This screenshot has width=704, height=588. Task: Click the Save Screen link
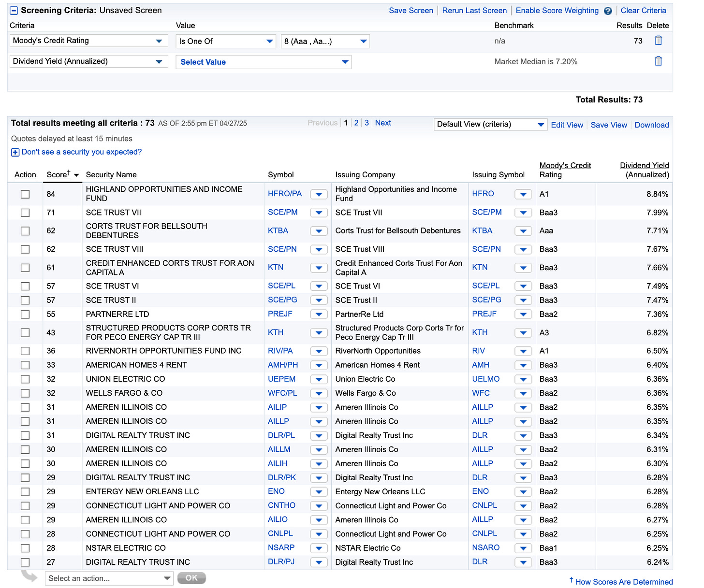coord(411,11)
